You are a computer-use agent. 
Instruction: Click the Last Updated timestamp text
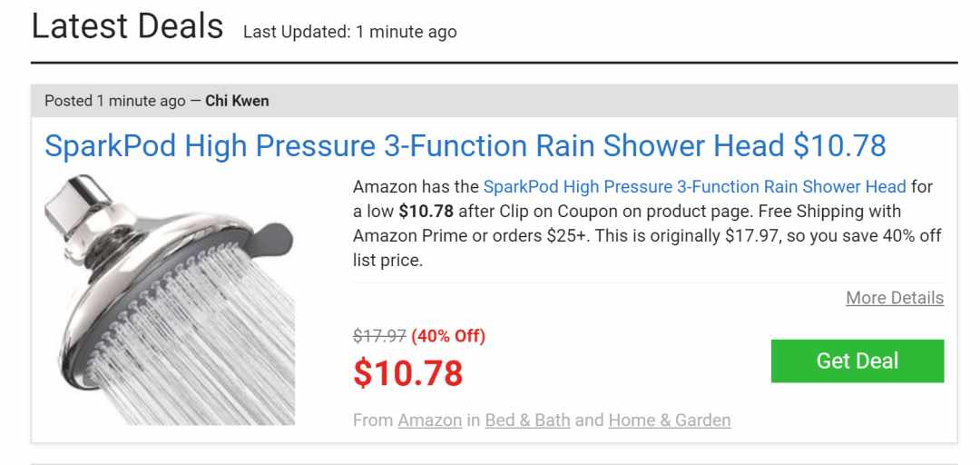point(350,32)
